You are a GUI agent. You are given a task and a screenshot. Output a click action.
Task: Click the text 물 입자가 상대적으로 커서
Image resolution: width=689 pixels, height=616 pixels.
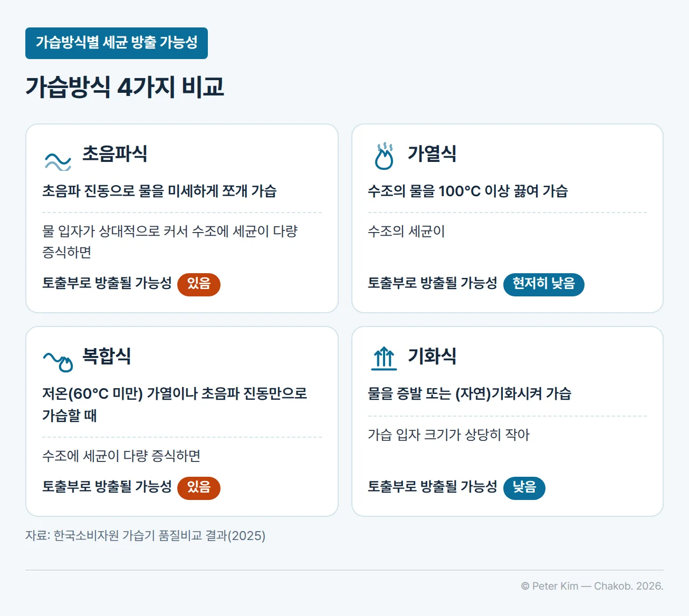click(x=116, y=231)
